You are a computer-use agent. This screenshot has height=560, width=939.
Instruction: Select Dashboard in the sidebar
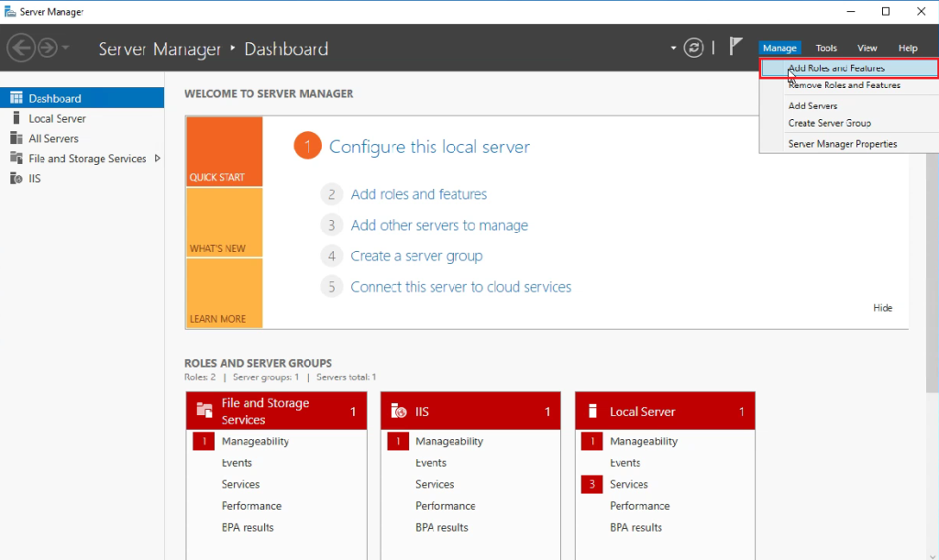[82, 98]
